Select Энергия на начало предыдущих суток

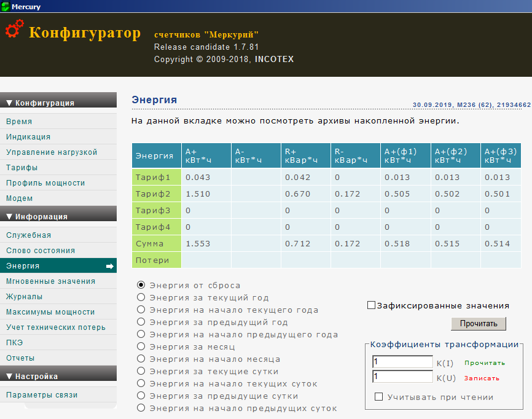(141, 408)
